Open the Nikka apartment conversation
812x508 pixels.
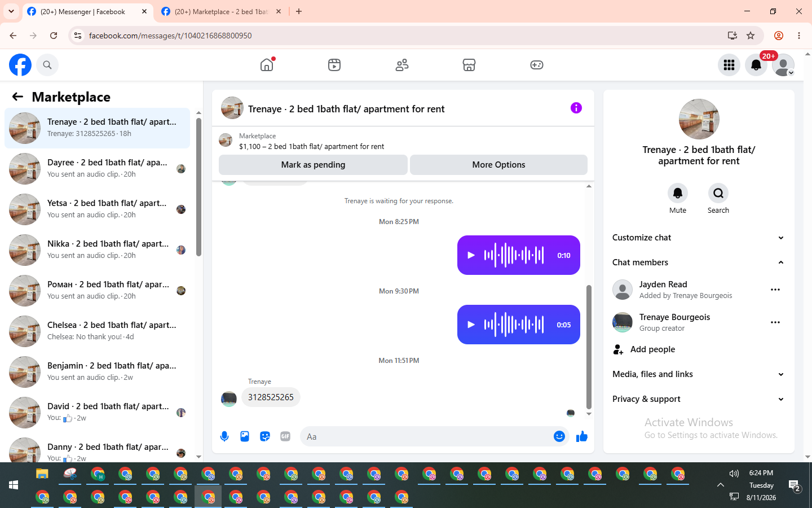(98, 250)
